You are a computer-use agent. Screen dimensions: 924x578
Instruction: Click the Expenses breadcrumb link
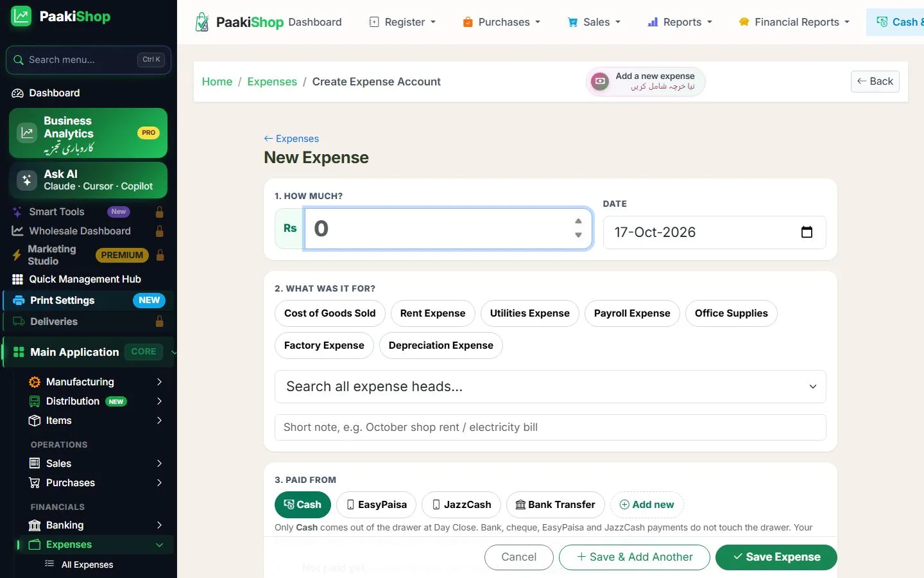272,82
